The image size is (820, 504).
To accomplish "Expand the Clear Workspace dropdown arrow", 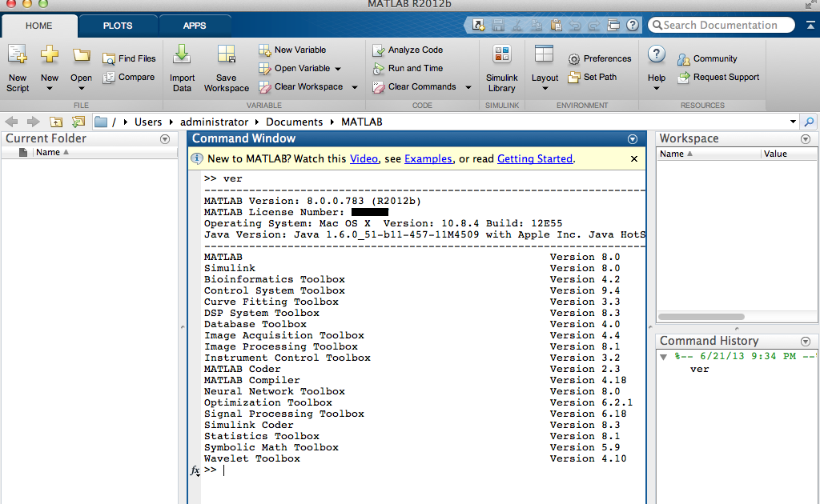I will point(355,87).
